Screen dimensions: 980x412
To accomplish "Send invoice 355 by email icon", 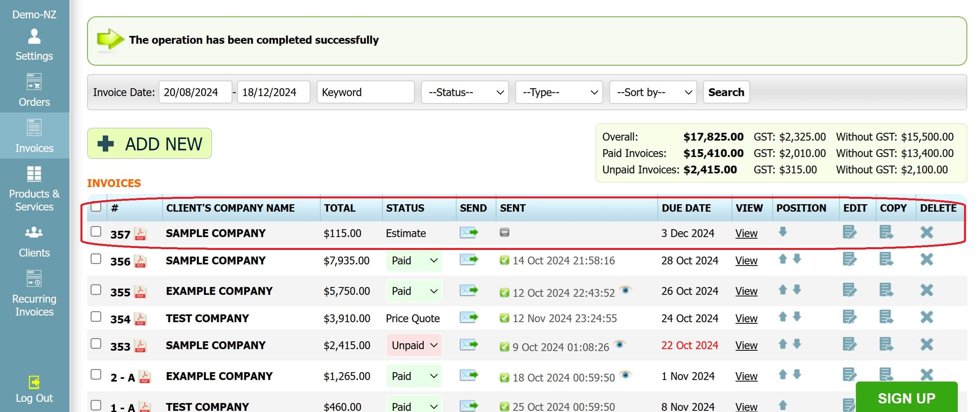I will 469,291.
